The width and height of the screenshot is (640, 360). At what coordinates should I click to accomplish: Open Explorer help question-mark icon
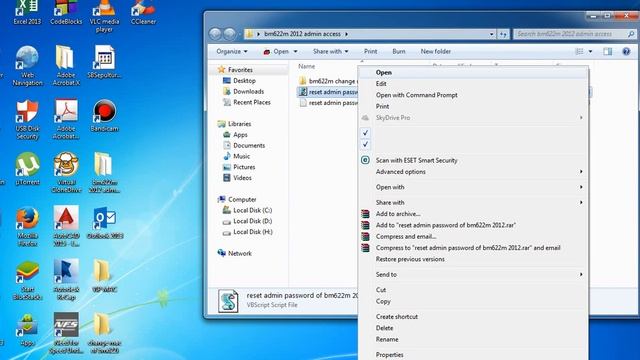point(626,51)
